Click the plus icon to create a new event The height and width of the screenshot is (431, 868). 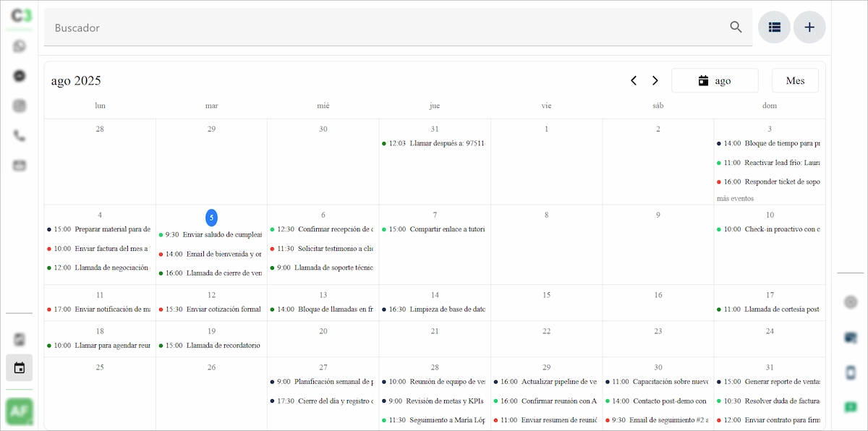[x=809, y=27]
